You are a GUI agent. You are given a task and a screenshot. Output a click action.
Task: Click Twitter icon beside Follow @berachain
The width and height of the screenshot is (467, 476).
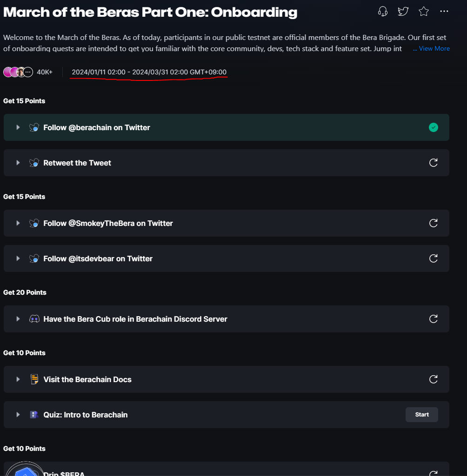[34, 127]
